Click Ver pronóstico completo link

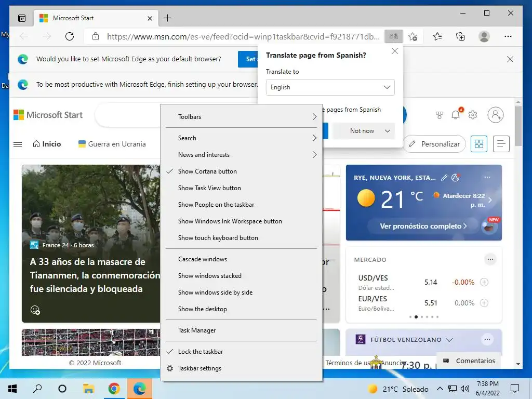pyautogui.click(x=423, y=227)
